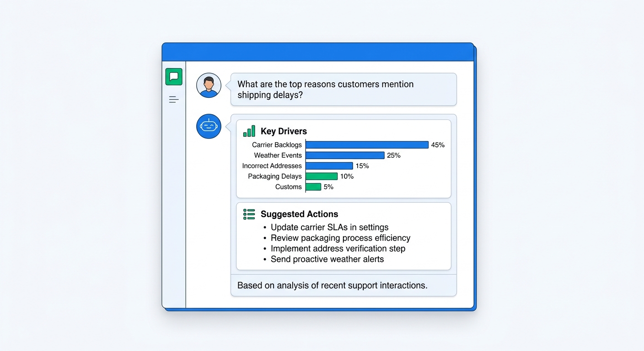Click the green Packaging Delays bar
This screenshot has height=351, width=644.
click(322, 176)
